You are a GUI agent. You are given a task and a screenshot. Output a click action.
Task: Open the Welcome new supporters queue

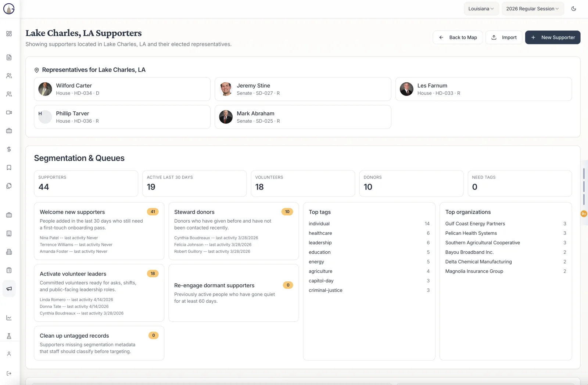pos(99,231)
